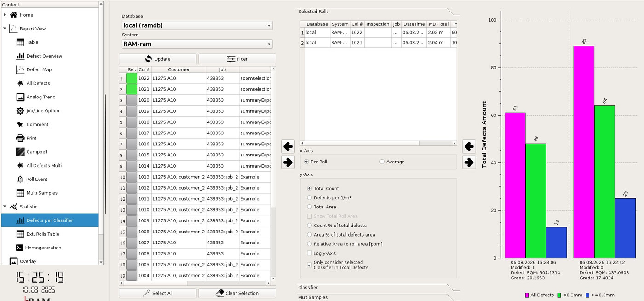Viewport: 644px width, 301px height.
Task: Click the All Defects Multi icon
Action: coord(20,166)
